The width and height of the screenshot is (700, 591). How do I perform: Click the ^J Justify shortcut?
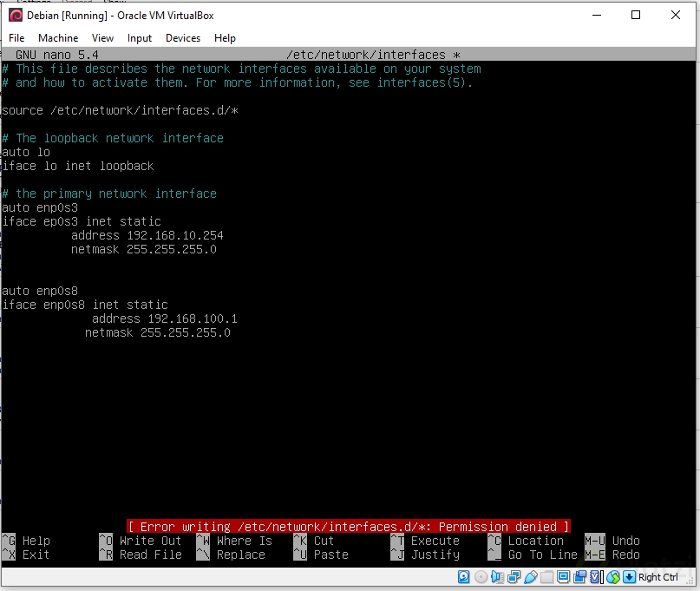click(x=425, y=555)
